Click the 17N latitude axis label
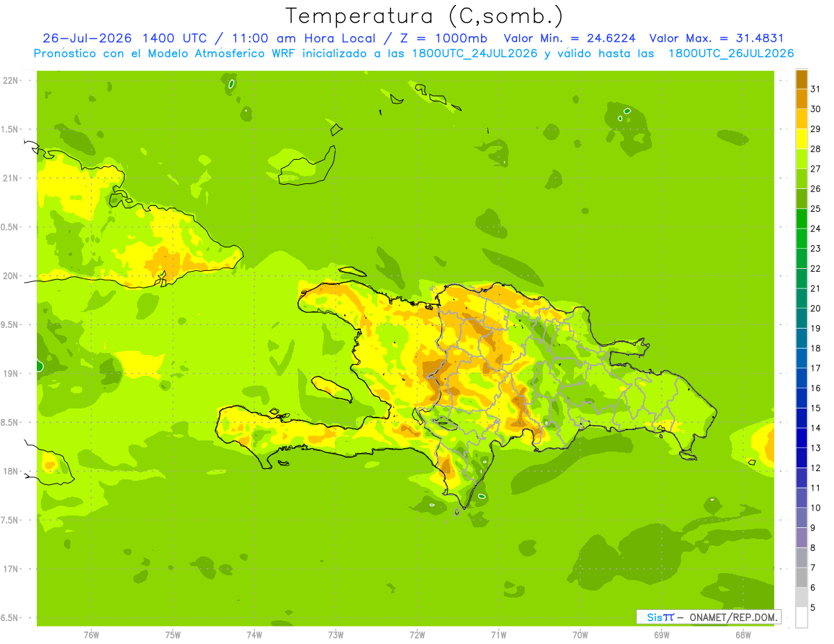This screenshot has width=834, height=644. point(12,569)
